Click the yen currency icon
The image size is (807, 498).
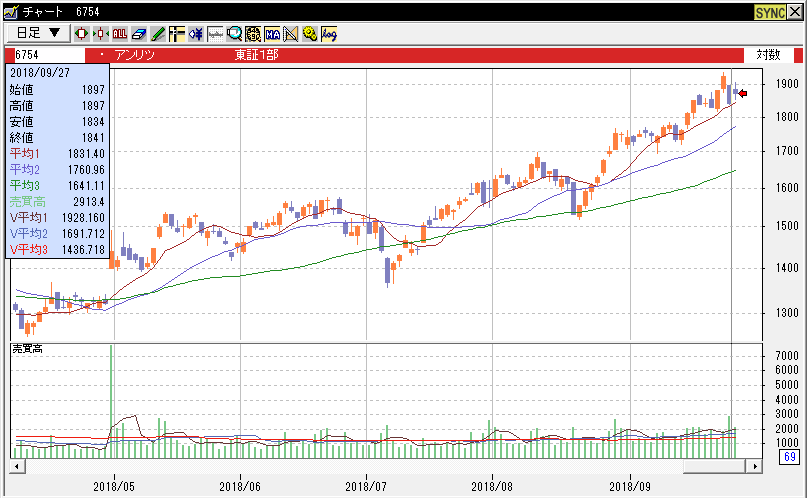(x=196, y=33)
